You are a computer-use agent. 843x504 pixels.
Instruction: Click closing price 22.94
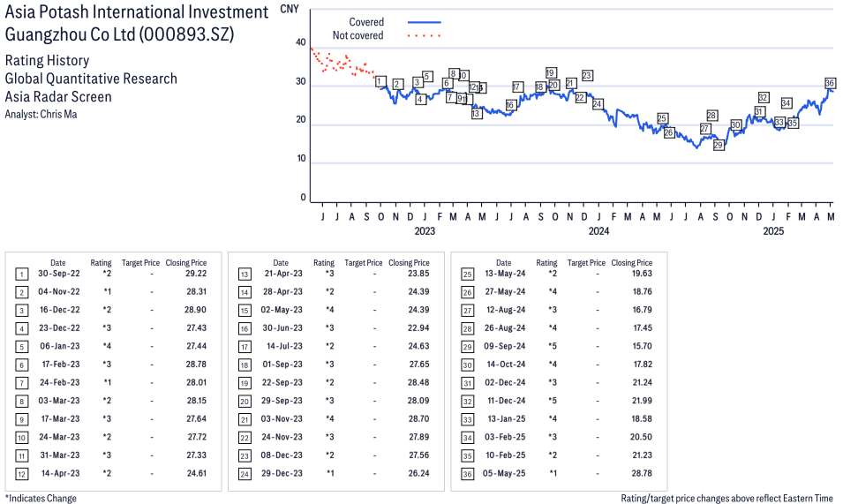[418, 327]
